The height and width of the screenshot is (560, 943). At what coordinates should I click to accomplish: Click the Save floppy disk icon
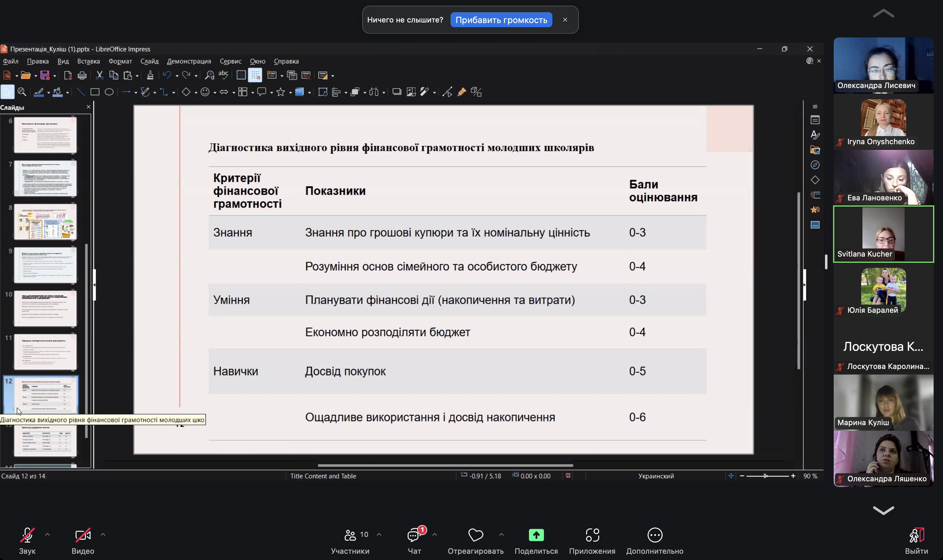45,76
